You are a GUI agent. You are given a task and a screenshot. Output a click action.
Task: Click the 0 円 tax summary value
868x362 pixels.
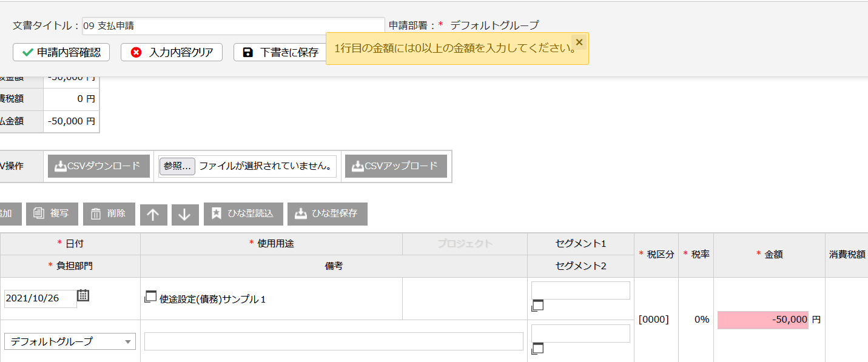coord(86,98)
